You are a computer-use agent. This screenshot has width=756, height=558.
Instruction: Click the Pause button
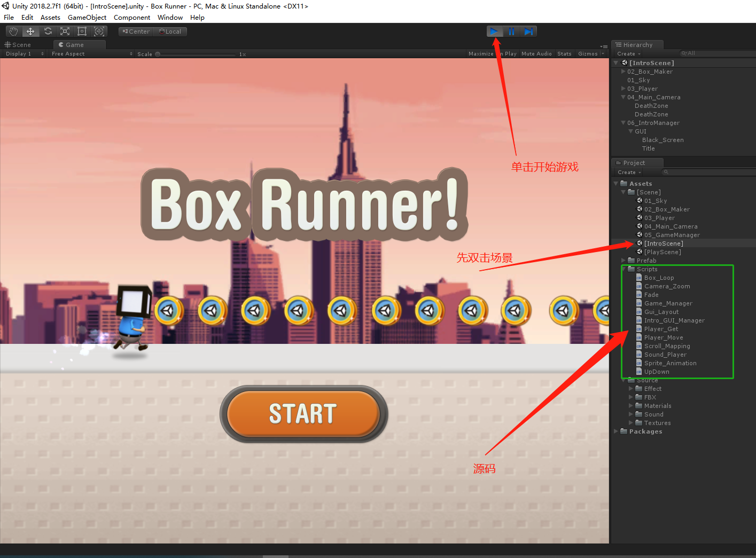512,32
